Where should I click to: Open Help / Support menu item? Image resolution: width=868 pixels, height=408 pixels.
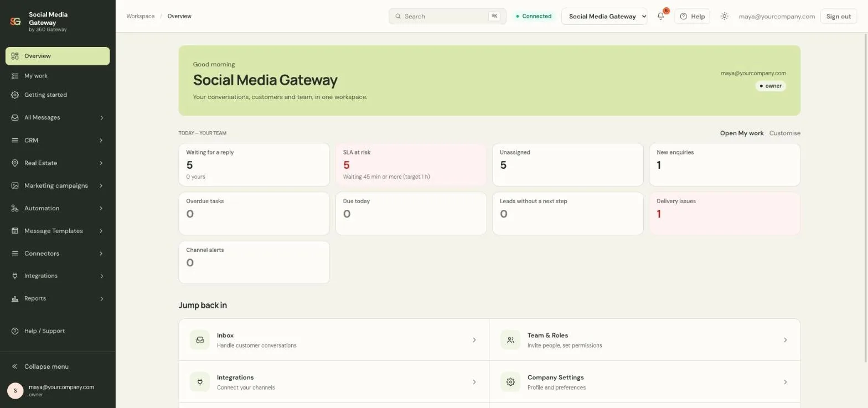tap(58, 331)
